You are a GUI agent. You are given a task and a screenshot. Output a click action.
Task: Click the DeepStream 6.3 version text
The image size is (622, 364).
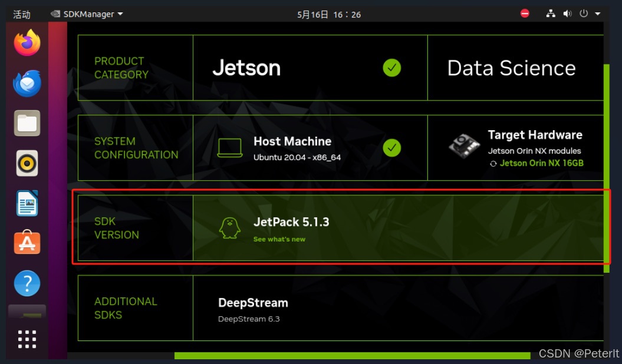249,319
